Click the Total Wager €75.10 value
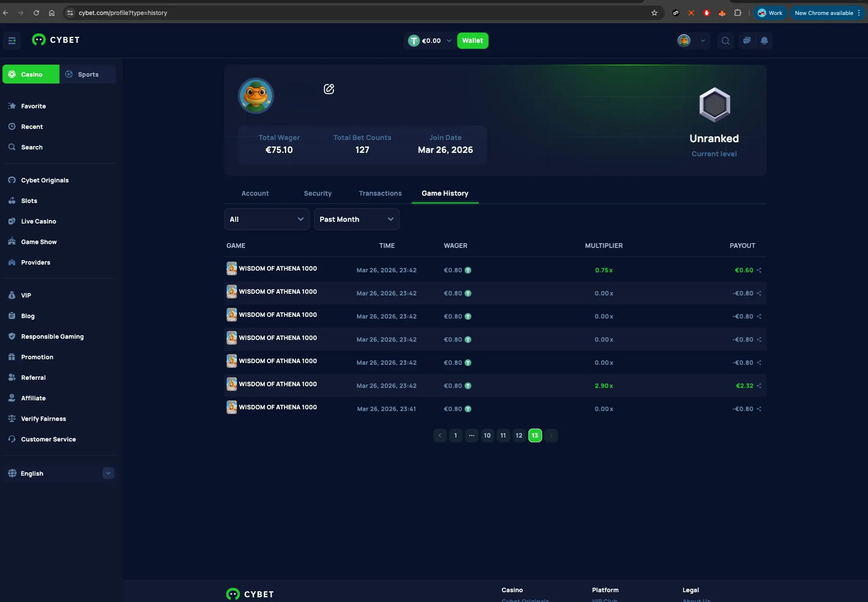This screenshot has width=868, height=602. (x=279, y=150)
